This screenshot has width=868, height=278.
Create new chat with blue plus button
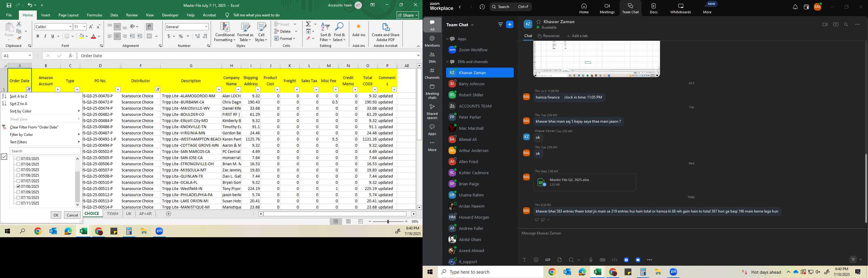pyautogui.click(x=510, y=25)
